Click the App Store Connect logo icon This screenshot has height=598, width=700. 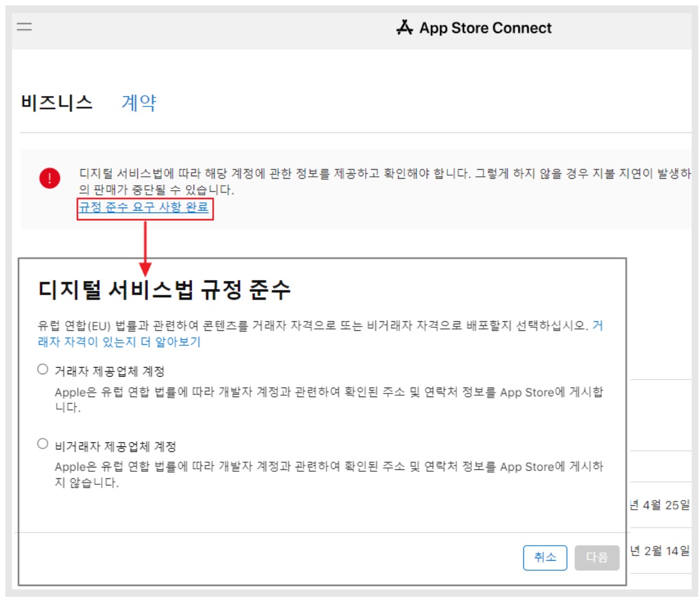pos(405,27)
